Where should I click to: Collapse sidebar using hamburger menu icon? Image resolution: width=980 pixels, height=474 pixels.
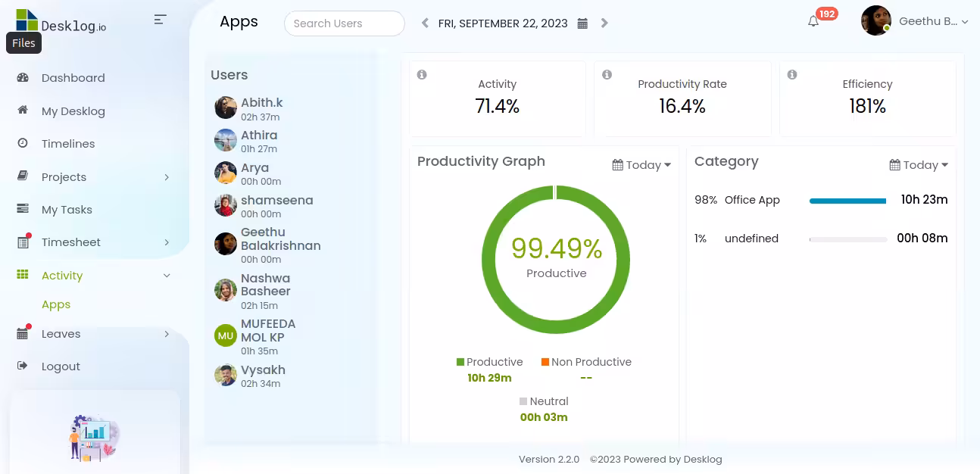click(160, 20)
